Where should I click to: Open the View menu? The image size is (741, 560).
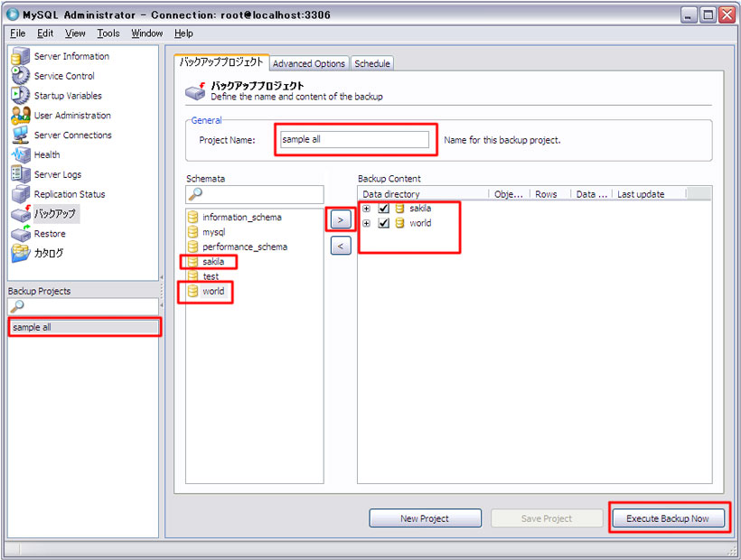click(x=75, y=33)
